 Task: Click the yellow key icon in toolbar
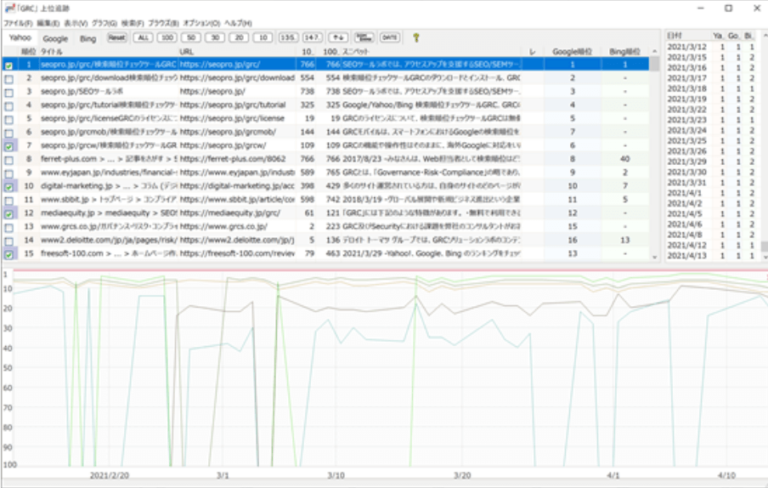coord(417,37)
